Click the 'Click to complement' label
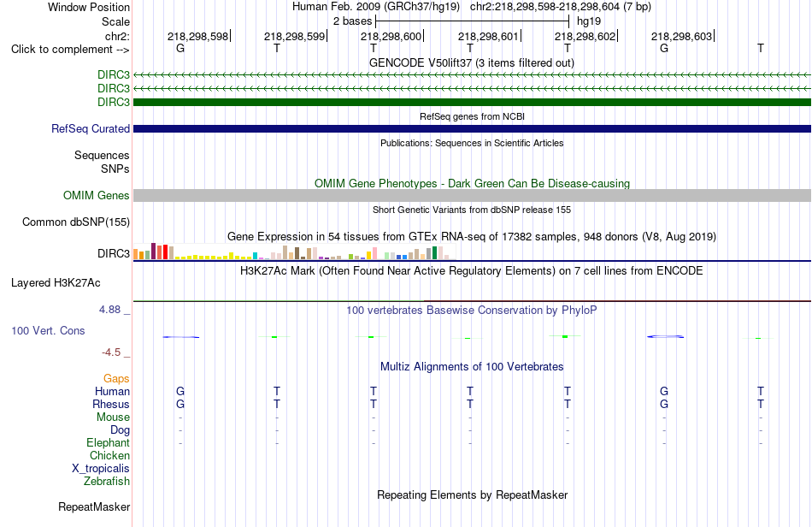This screenshot has width=812, height=527. click(x=70, y=50)
